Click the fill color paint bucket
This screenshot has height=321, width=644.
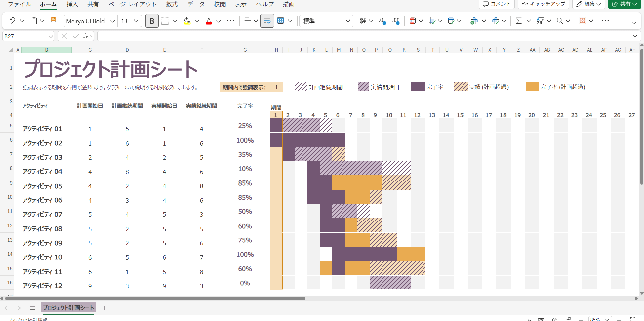click(187, 21)
